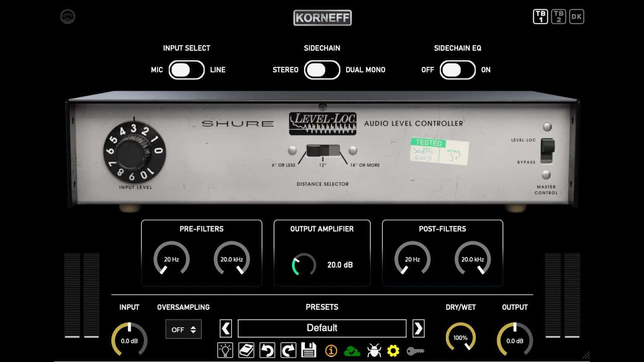This screenshot has width=644, height=362.
Task: Open the manual book icon
Action: [246, 350]
